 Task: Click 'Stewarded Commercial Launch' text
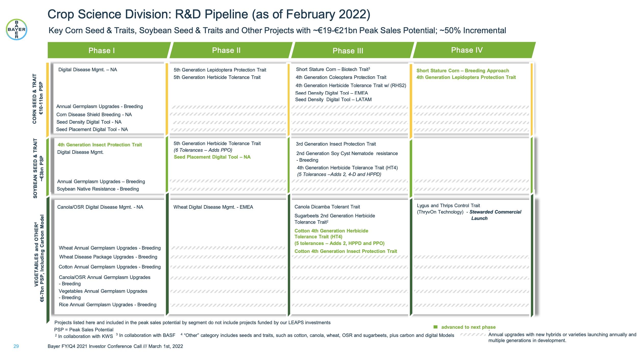(x=495, y=215)
